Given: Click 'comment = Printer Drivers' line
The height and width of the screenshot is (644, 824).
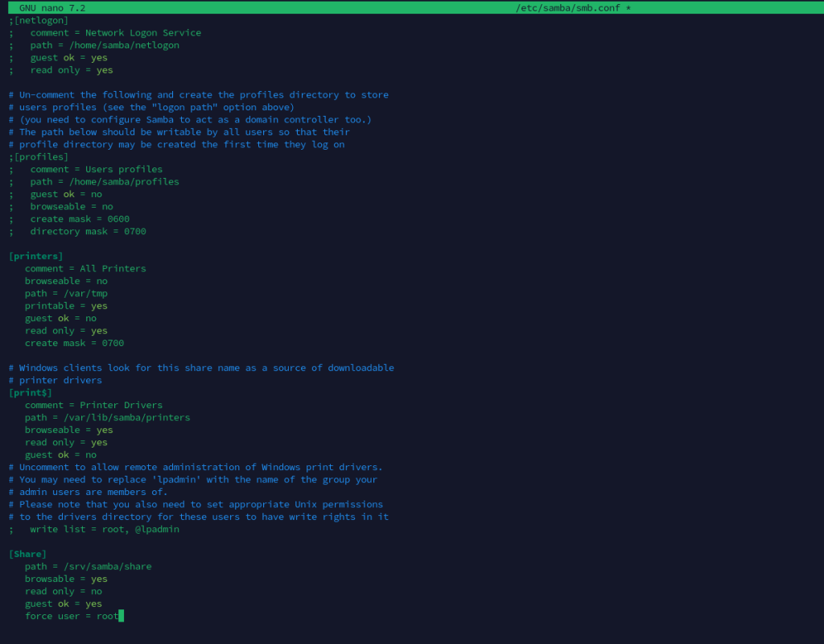Looking at the screenshot, I should [93, 405].
